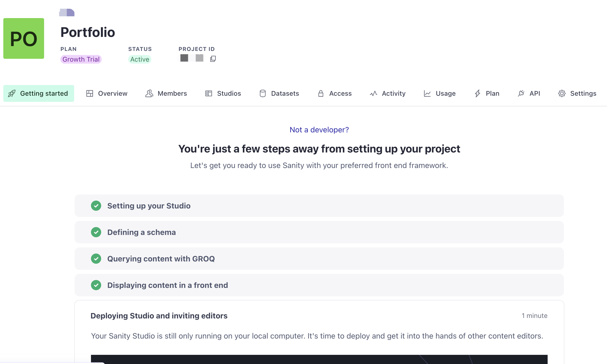Open the Members icon in navigation
Viewport: 607px width, 364px height.
point(149,93)
